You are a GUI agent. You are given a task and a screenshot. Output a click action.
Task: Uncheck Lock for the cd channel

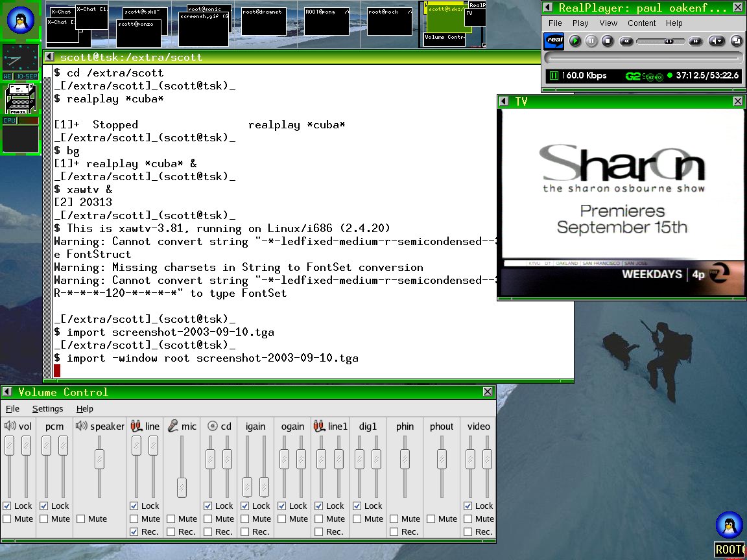tap(207, 506)
